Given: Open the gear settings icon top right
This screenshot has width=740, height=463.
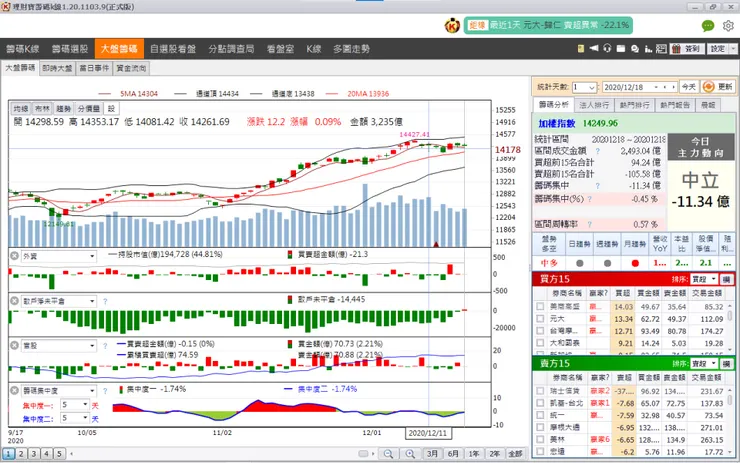Looking at the screenshot, I should point(728,25).
